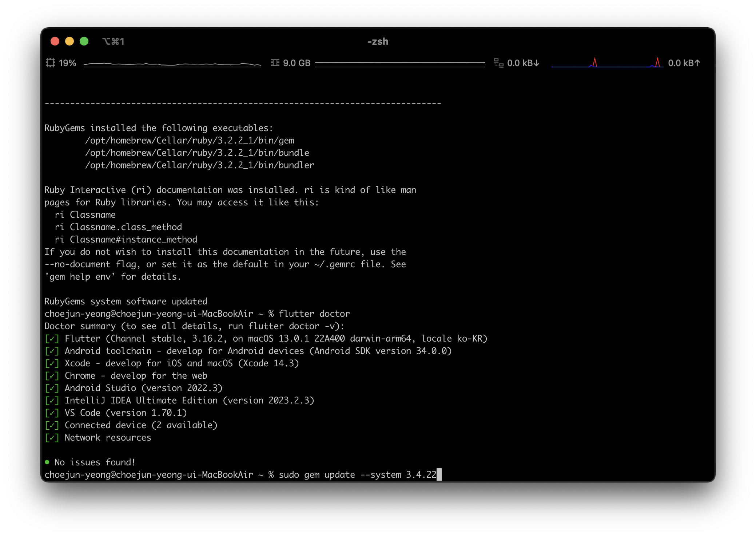Click the green checkmark beside Flutter line

[52, 339]
